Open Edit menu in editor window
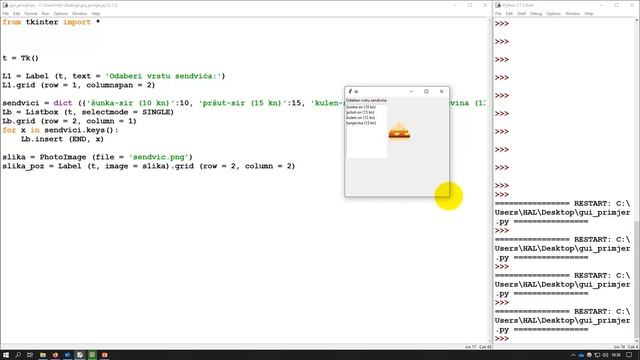 [x=16, y=13]
